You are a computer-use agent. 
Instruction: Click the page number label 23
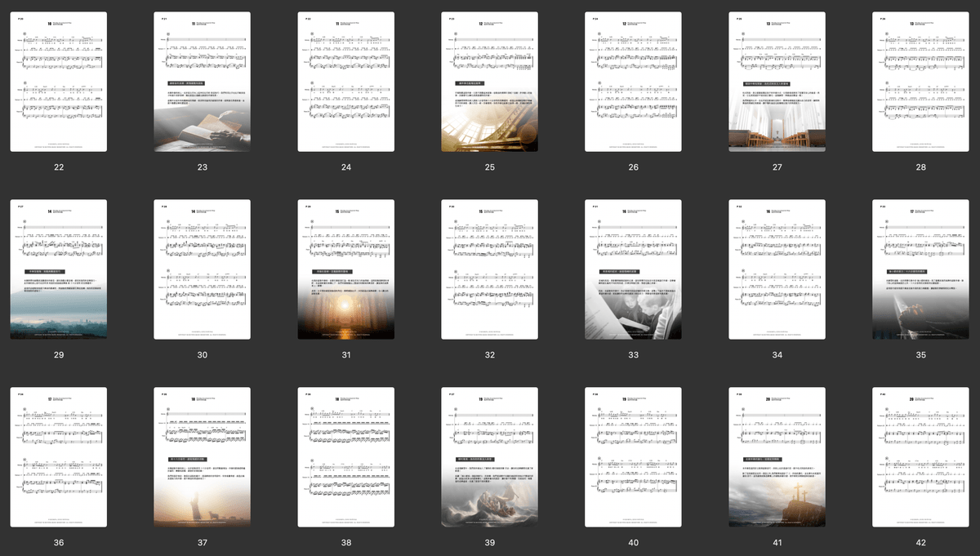click(x=203, y=167)
